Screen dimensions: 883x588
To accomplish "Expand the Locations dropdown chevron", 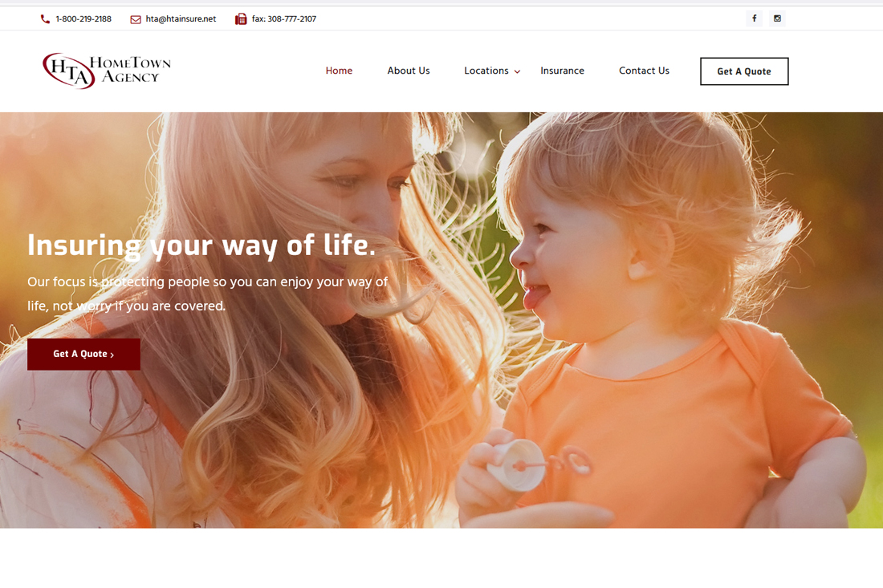I will coord(517,71).
